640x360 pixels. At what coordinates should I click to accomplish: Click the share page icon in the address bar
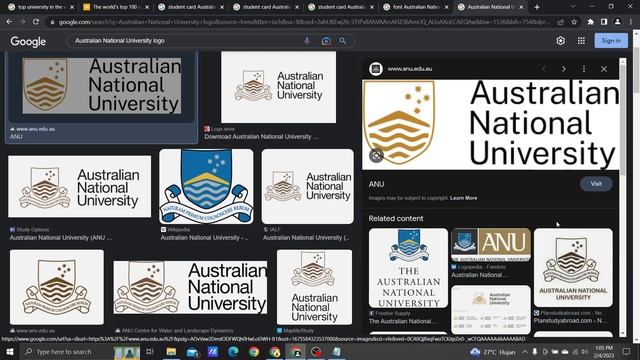pyautogui.click(x=561, y=22)
